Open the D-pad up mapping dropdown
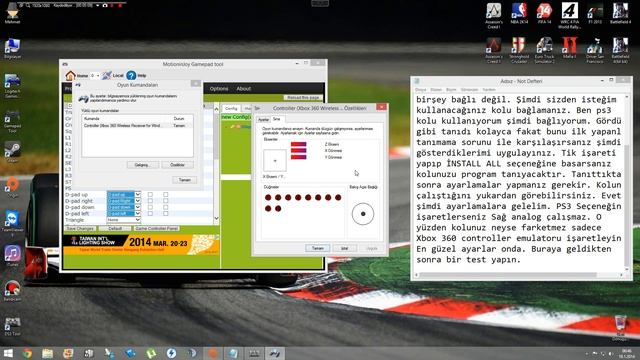Image resolution: width=640 pixels, height=360 pixels. coord(124,195)
